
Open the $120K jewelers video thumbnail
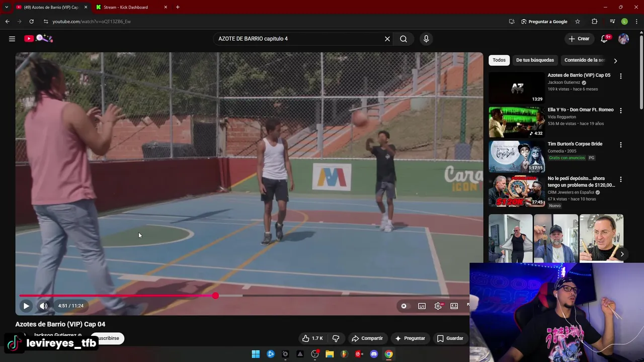(517, 191)
